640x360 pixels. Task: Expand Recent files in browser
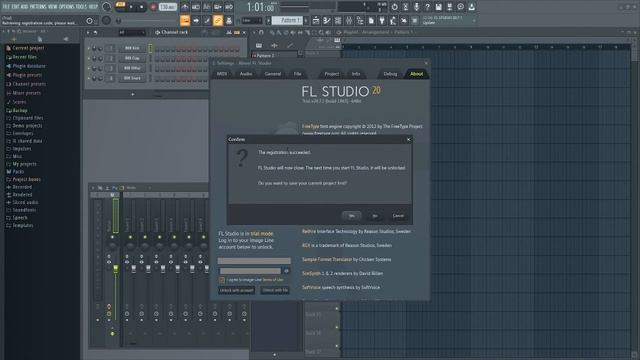[x=24, y=57]
